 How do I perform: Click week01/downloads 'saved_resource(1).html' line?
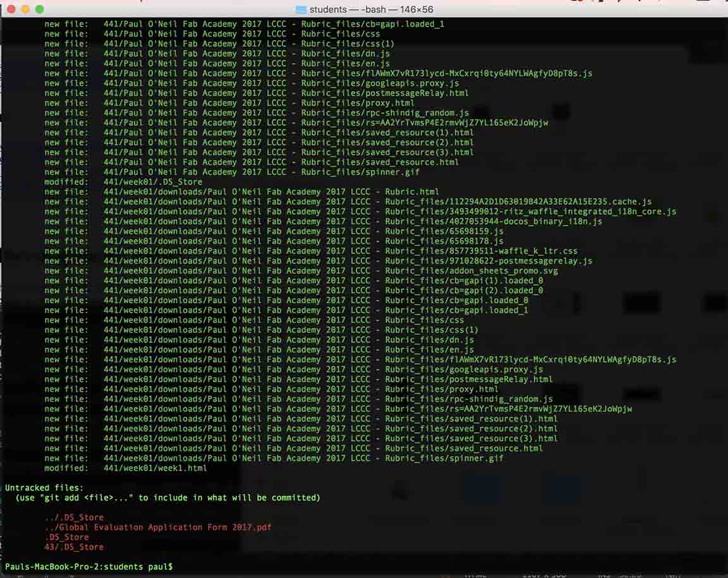tap(301, 419)
